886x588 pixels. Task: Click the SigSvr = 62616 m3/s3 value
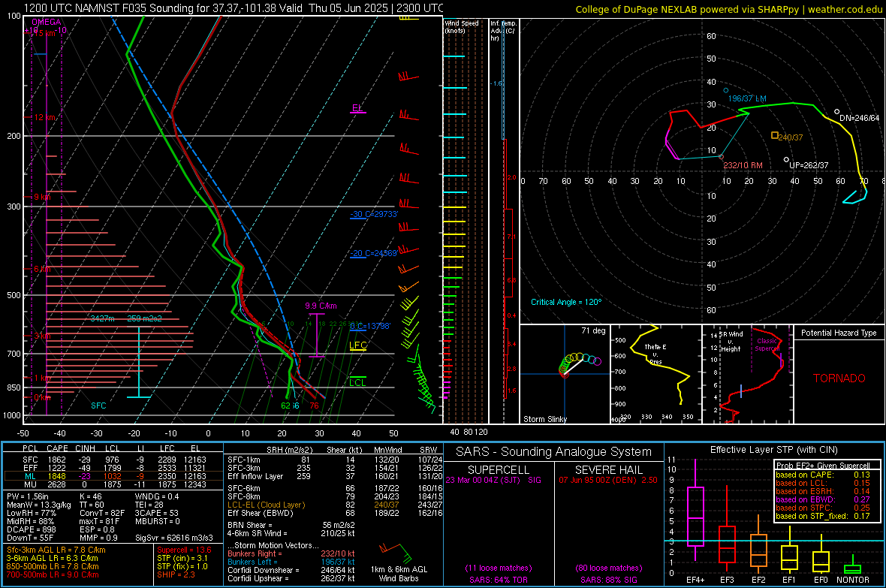click(174, 538)
